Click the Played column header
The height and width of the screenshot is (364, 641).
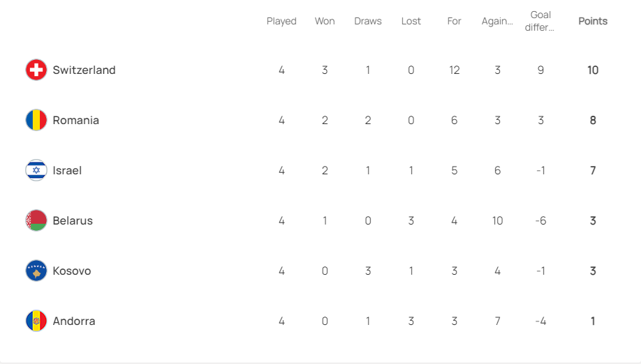coord(281,21)
